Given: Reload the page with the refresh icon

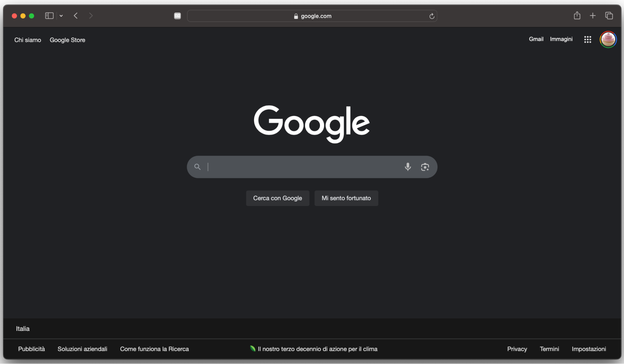Looking at the screenshot, I should point(432,16).
